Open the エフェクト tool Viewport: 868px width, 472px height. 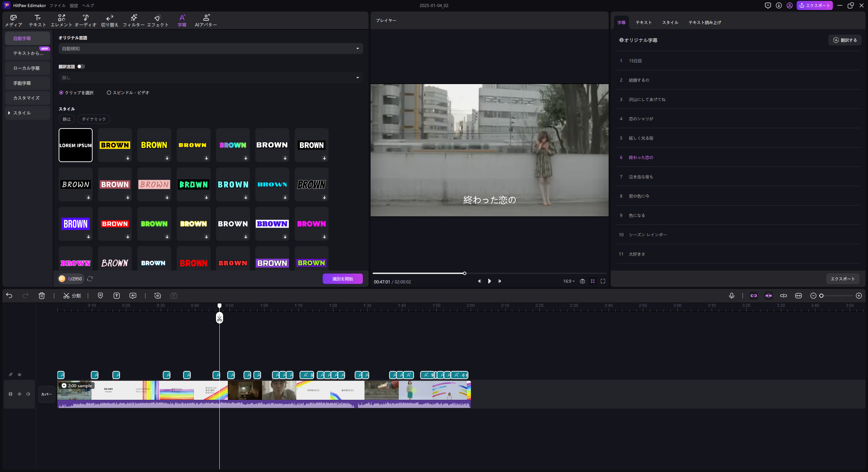coord(158,21)
